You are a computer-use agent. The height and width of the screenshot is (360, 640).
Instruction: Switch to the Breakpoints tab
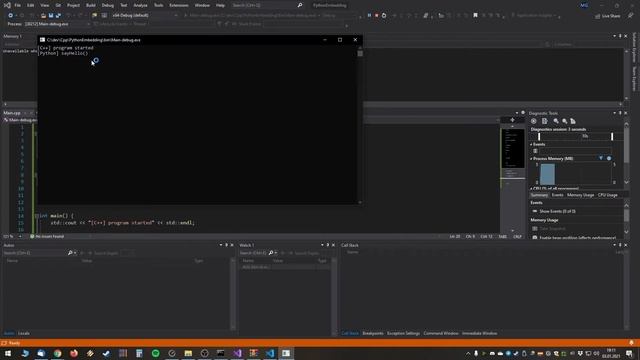pos(373,333)
